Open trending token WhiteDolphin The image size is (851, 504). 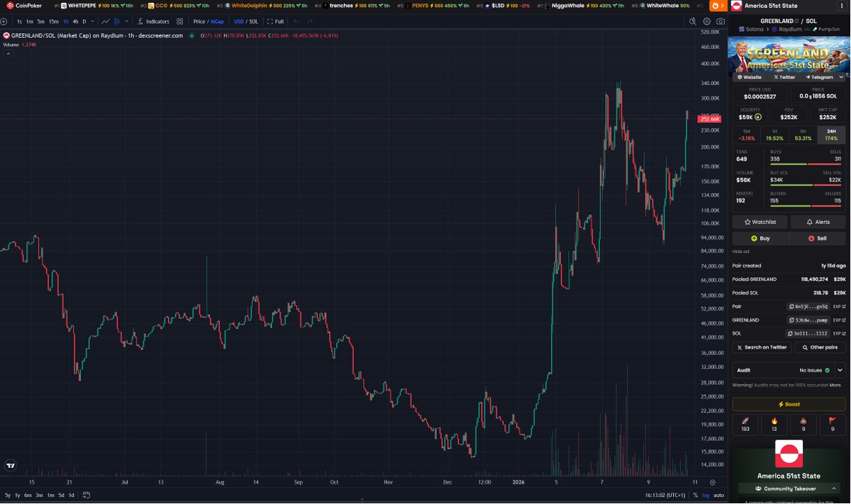(262, 5)
